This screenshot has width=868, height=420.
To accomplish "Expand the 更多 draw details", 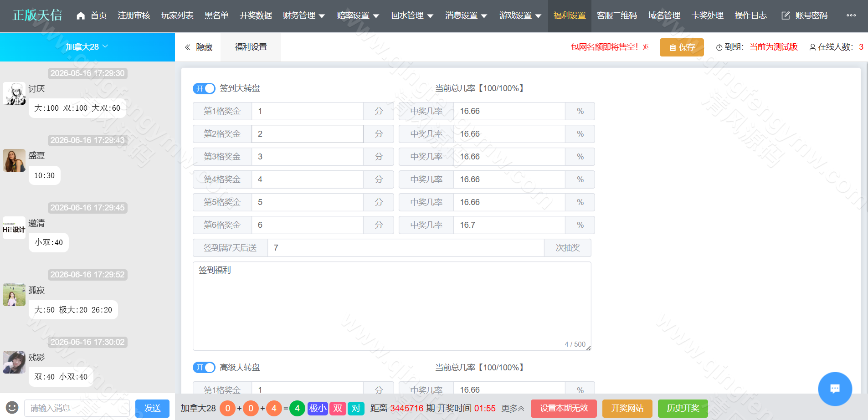I will (513, 409).
